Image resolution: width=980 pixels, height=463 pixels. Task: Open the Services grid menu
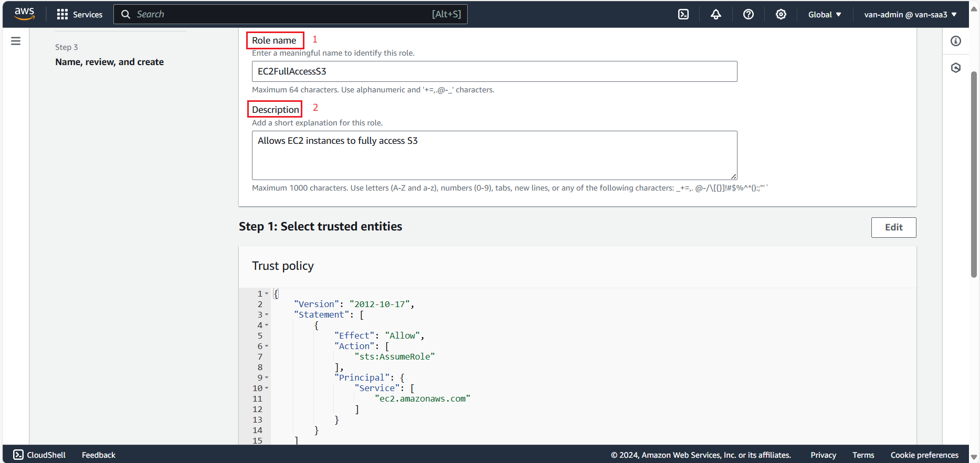(x=62, y=14)
